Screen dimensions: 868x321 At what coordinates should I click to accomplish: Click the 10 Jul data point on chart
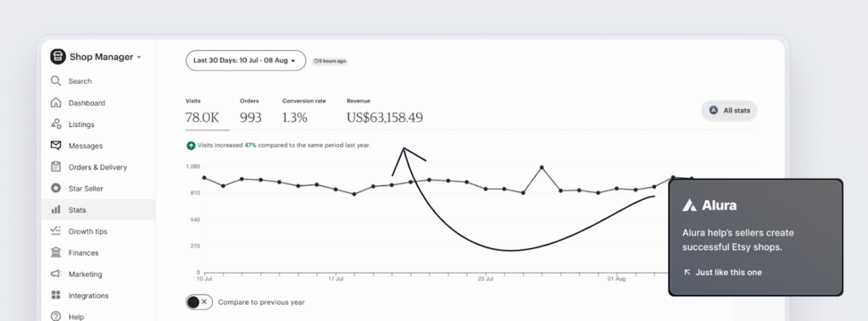click(204, 178)
